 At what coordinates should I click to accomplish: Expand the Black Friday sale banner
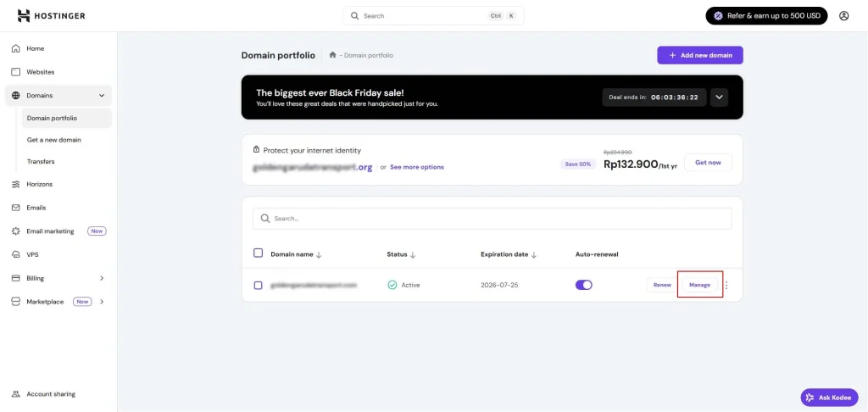pos(719,97)
